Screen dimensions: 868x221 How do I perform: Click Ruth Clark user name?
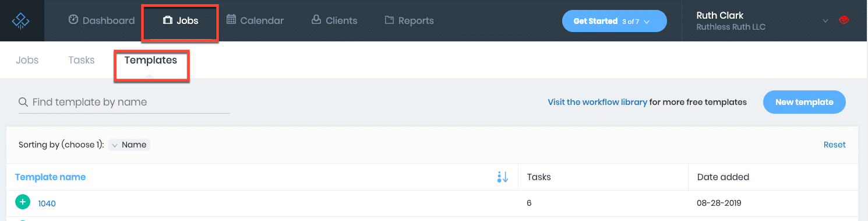(720, 16)
